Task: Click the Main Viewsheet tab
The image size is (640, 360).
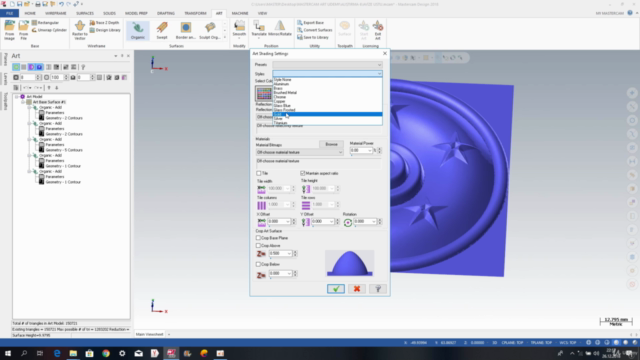Action: [x=149, y=334]
